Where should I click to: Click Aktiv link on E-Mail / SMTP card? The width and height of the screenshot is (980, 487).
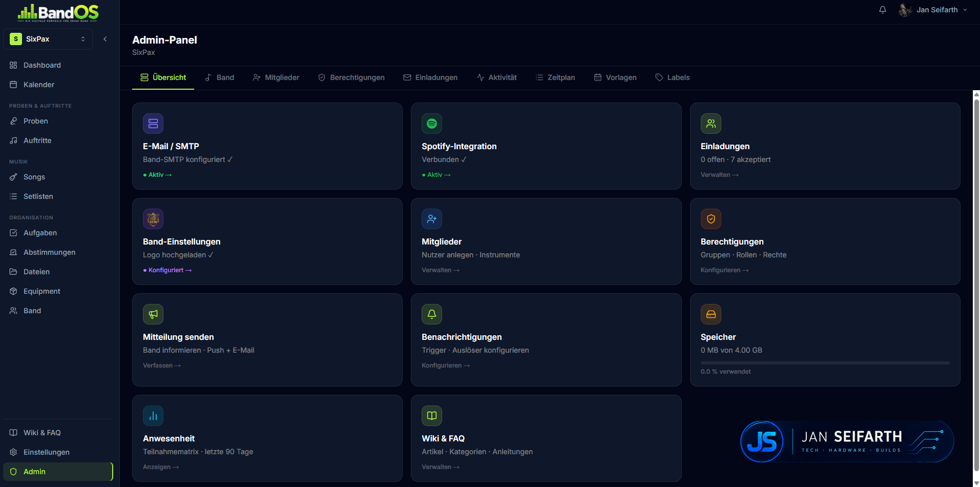click(158, 175)
